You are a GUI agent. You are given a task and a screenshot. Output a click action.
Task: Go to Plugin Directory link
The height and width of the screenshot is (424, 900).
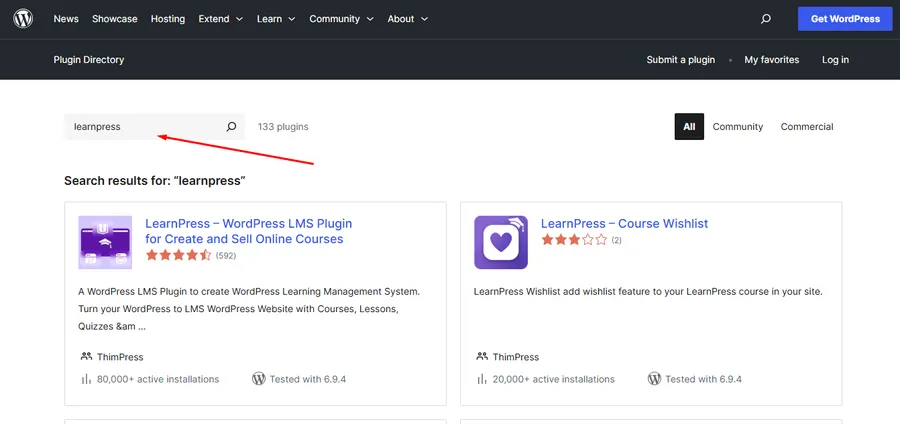pyautogui.click(x=88, y=60)
